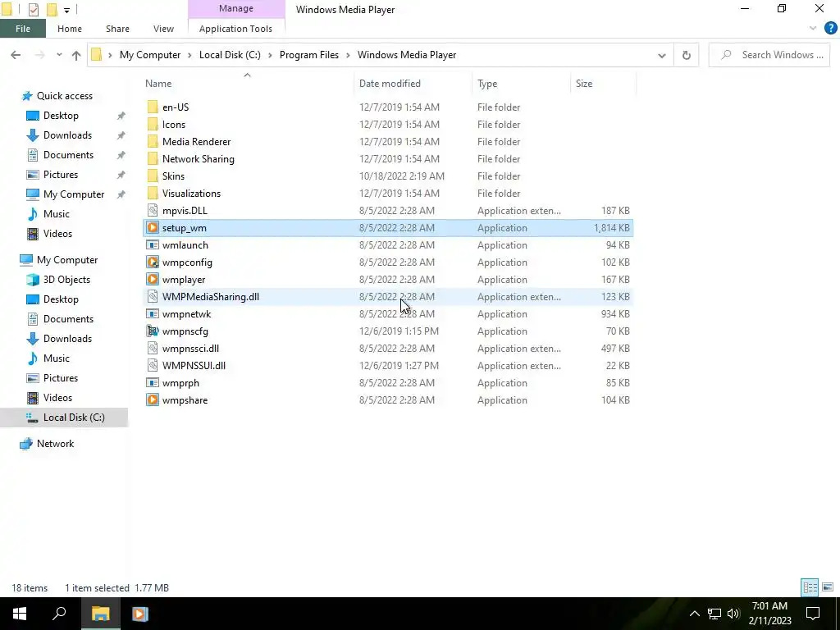Select Local Disk (C:) in navigation pane
840x630 pixels.
coord(64,418)
